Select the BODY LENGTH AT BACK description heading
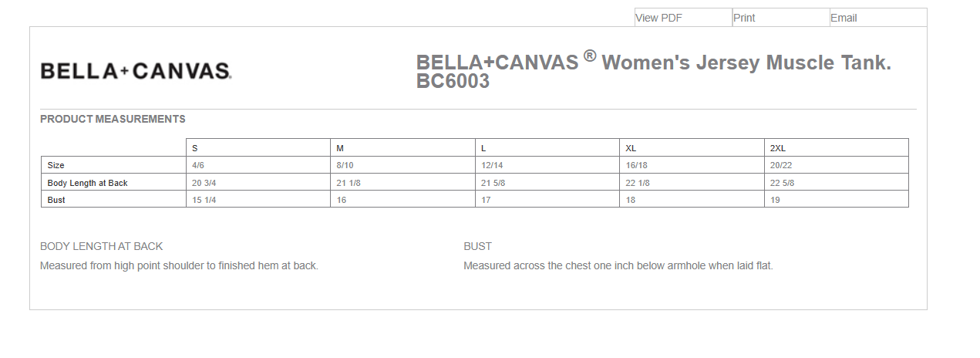Screen dimensions: 980x358 click(102, 246)
